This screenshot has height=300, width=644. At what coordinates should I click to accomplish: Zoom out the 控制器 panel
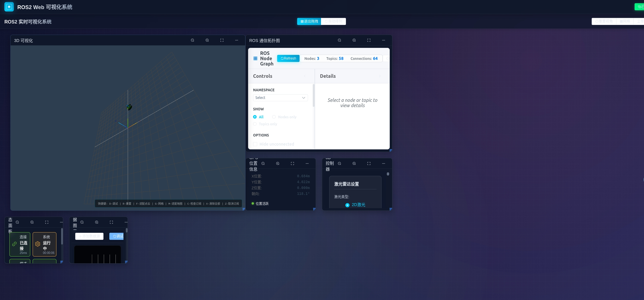click(339, 164)
